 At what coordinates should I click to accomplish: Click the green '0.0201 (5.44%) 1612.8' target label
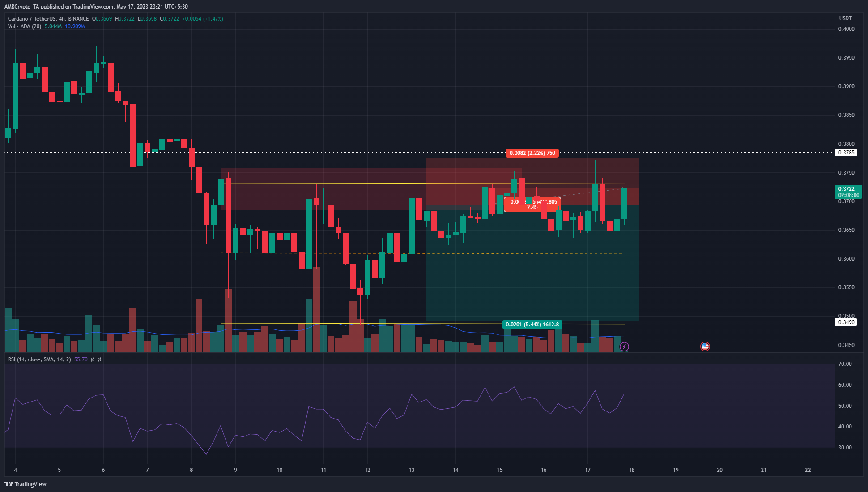point(532,325)
